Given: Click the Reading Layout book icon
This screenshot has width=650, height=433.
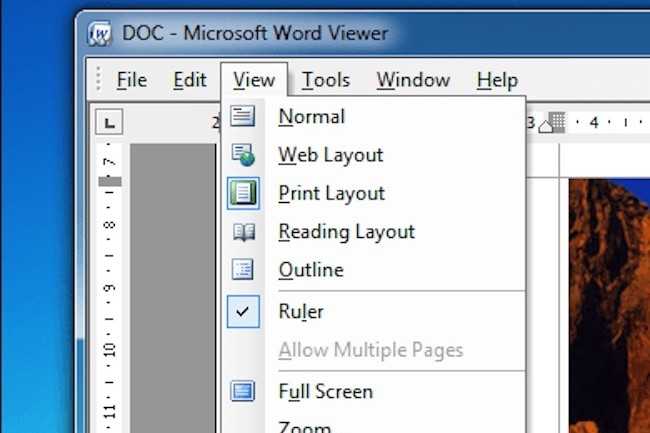Looking at the screenshot, I should tap(244, 232).
